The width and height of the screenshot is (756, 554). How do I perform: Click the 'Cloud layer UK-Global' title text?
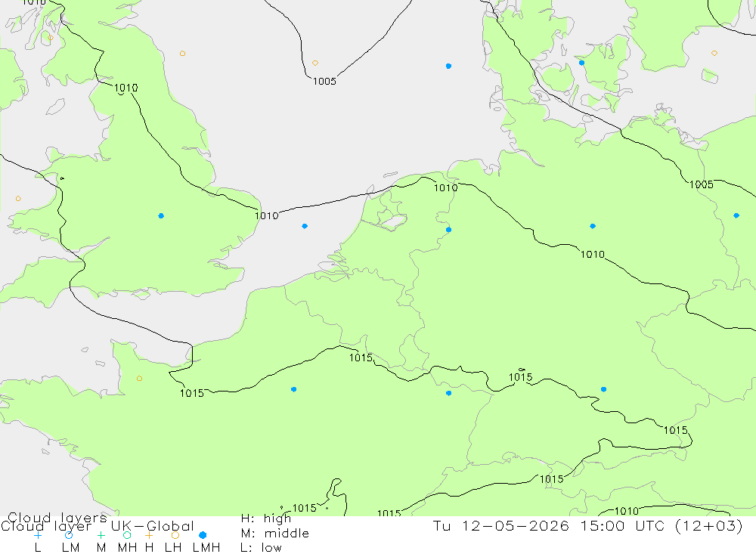coord(98,526)
